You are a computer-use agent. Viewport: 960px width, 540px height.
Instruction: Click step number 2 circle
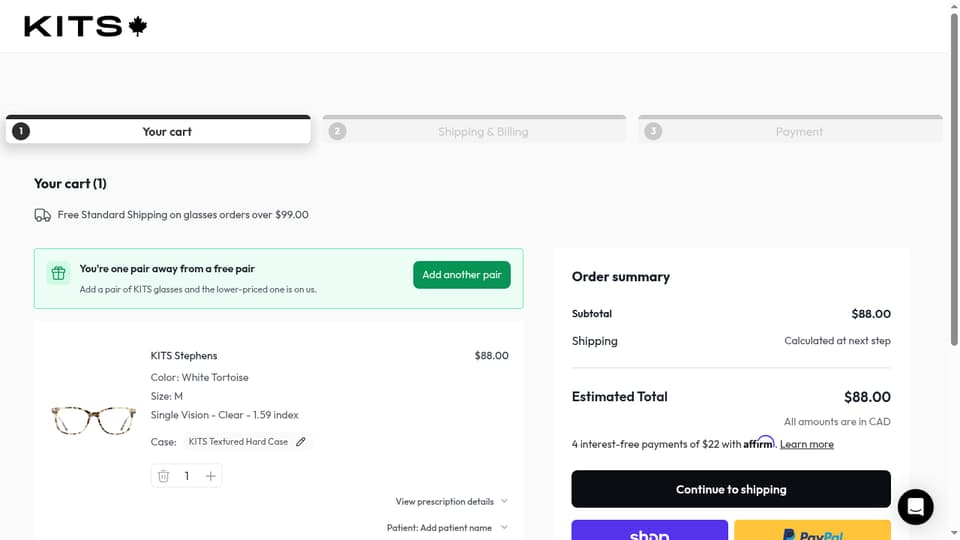coord(337,131)
